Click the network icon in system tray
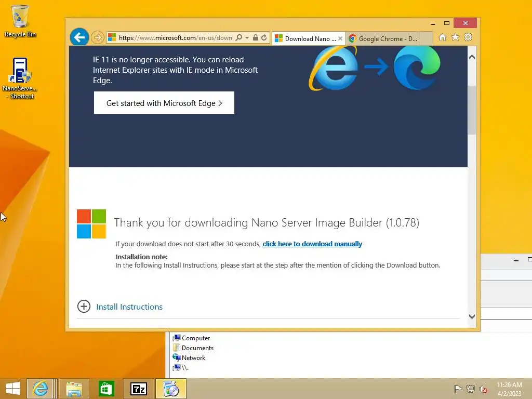This screenshot has height=399, width=532. pyautogui.click(x=471, y=389)
